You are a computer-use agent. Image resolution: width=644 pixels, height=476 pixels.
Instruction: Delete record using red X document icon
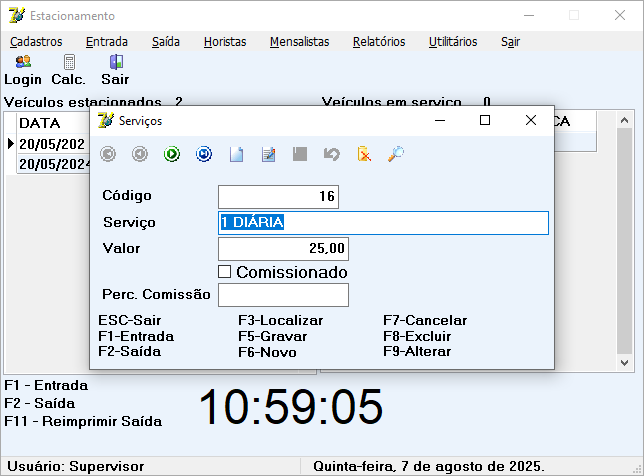pos(364,154)
